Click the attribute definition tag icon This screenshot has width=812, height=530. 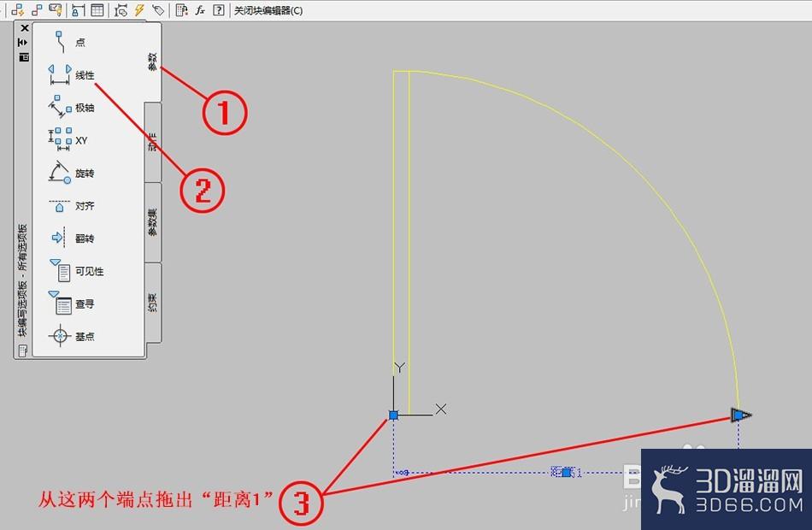158,10
